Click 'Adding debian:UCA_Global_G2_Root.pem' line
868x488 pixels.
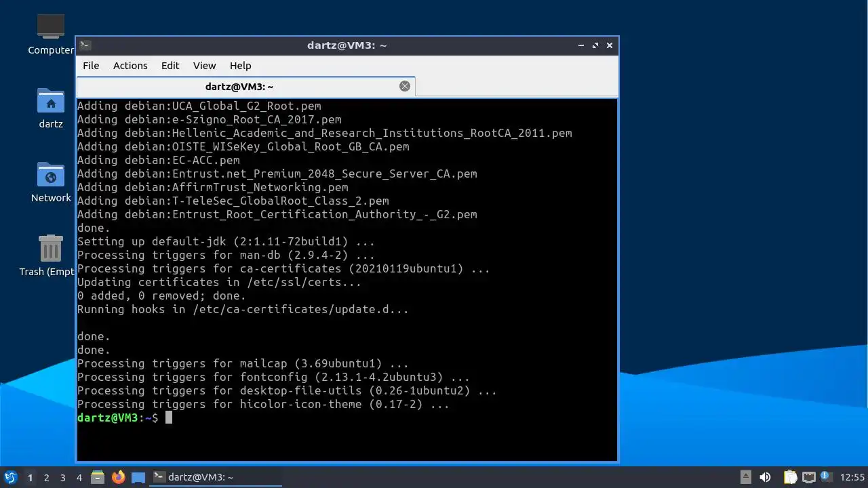click(x=199, y=106)
